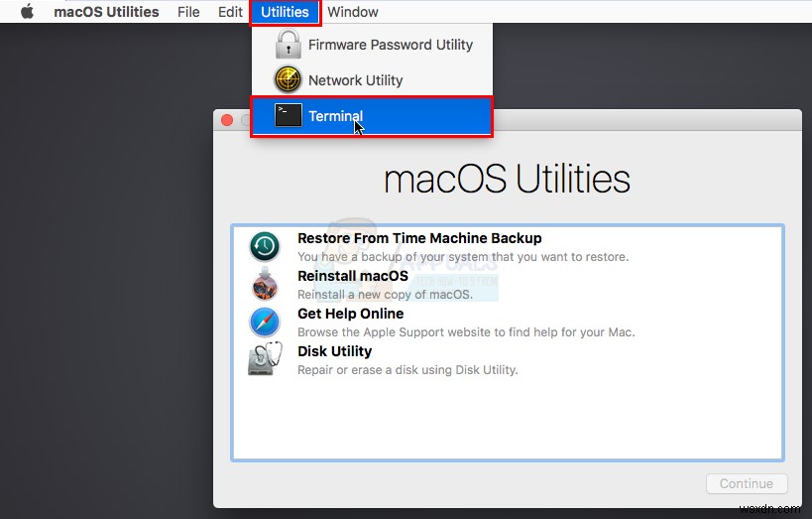Click the Terminal black window icon
812x519 pixels.
288,115
